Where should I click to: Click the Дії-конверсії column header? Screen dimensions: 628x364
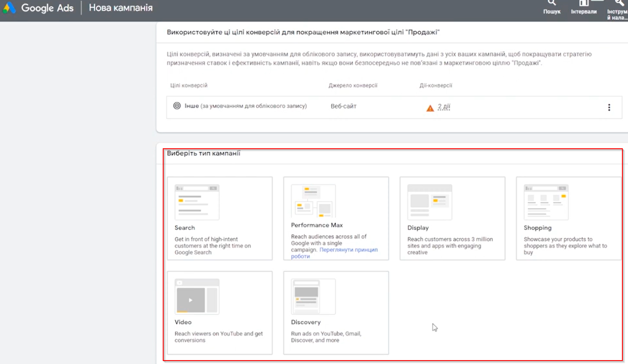pos(436,86)
